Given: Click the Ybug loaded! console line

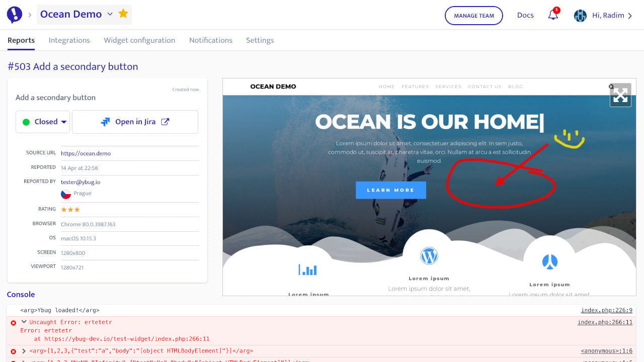Looking at the screenshot, I should pos(60,311).
